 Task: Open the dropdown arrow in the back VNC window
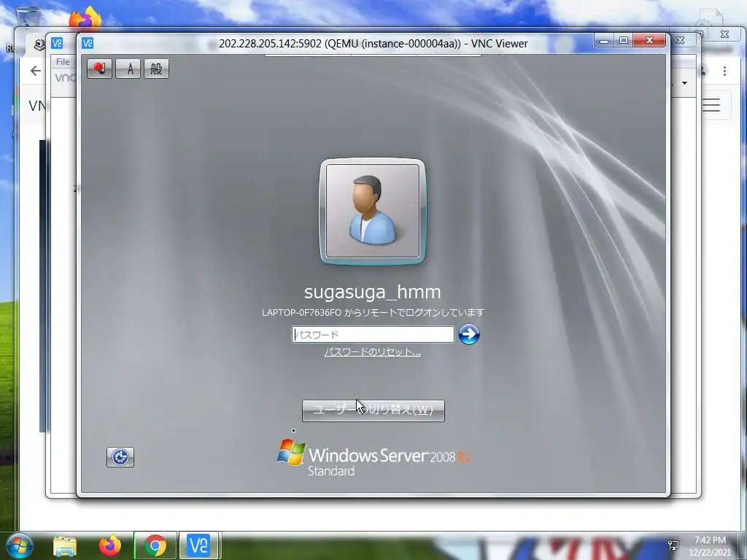coord(684,83)
